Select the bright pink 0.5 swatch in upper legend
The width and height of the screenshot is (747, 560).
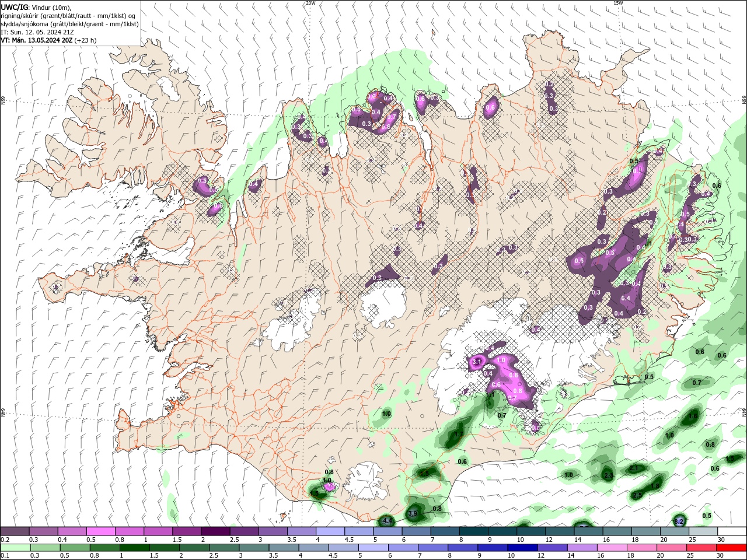tap(100, 531)
